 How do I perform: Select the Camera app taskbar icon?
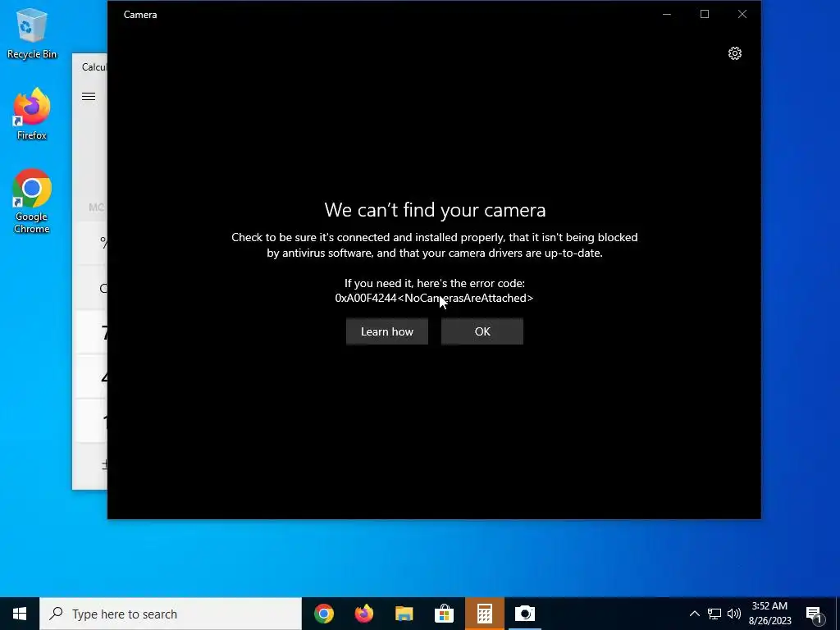pos(524,614)
